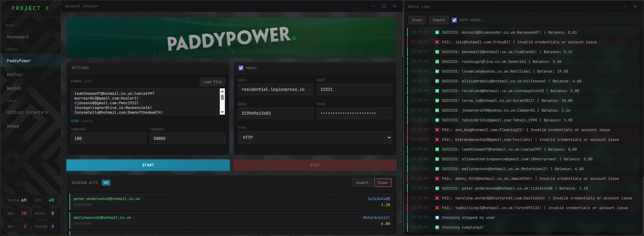Close the Debug Logs window

pyautogui.click(x=635, y=6)
